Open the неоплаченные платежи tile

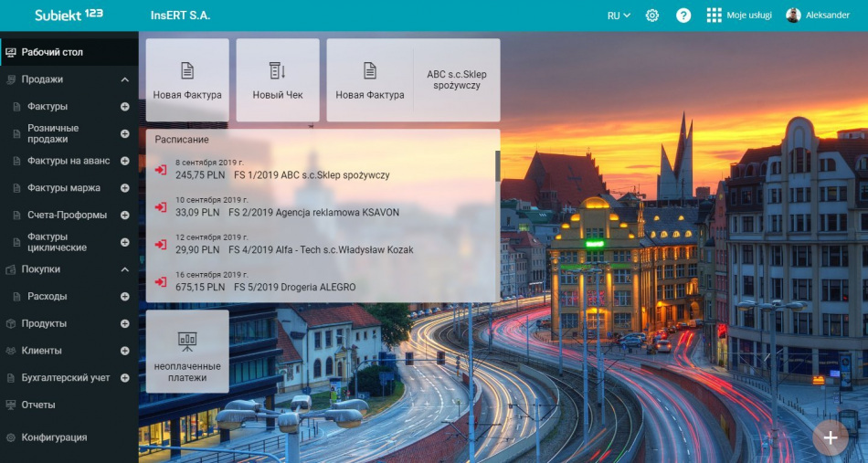click(187, 352)
